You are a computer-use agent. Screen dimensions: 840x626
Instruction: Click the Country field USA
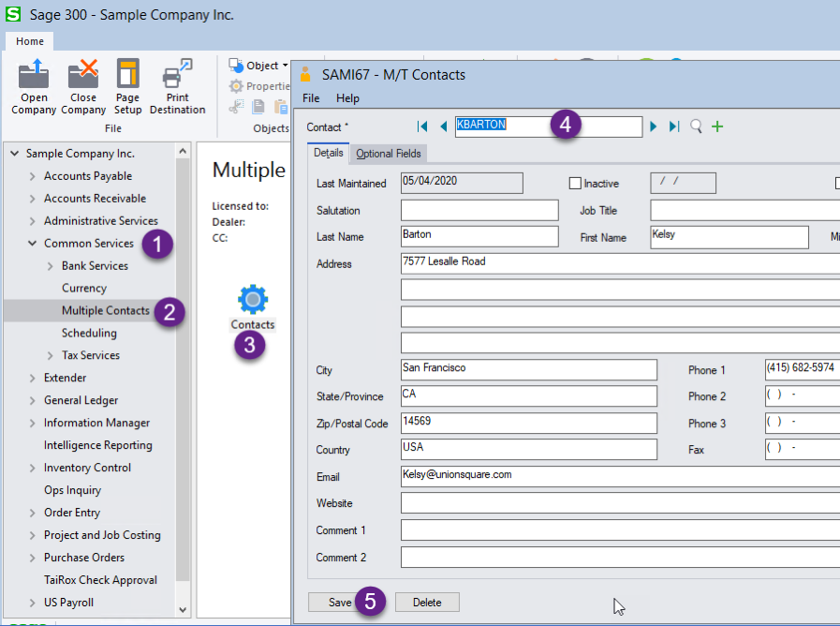pyautogui.click(x=529, y=449)
